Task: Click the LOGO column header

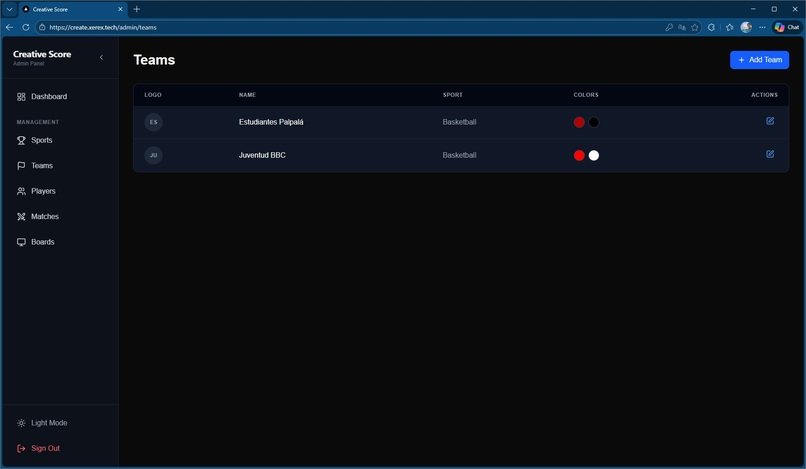Action: 153,95
